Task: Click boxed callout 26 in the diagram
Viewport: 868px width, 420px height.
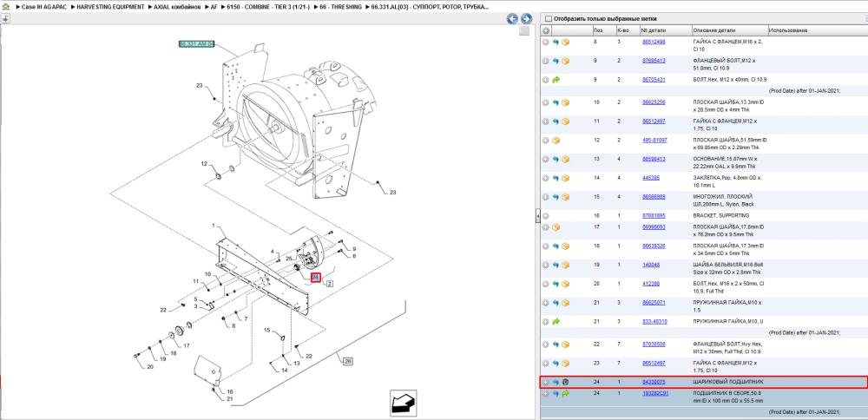Action: coord(348,362)
